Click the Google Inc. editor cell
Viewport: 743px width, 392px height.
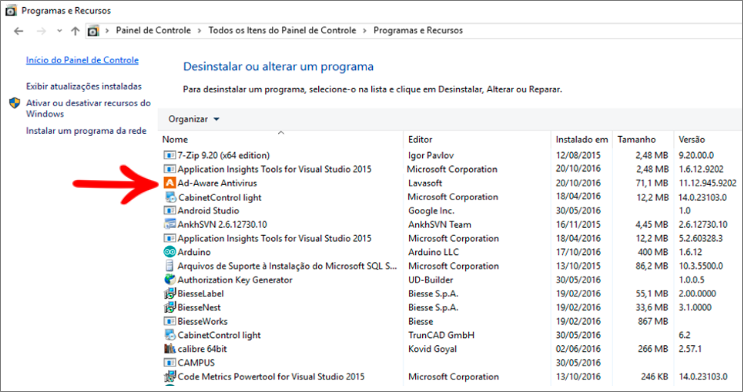(431, 210)
